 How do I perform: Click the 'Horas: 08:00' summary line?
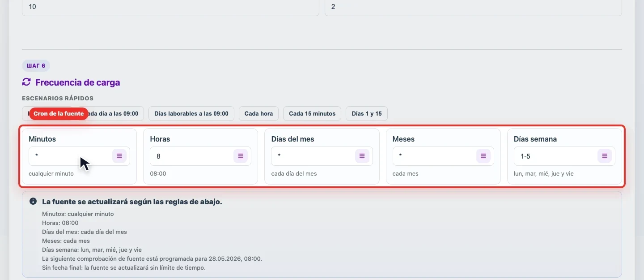(x=60, y=223)
